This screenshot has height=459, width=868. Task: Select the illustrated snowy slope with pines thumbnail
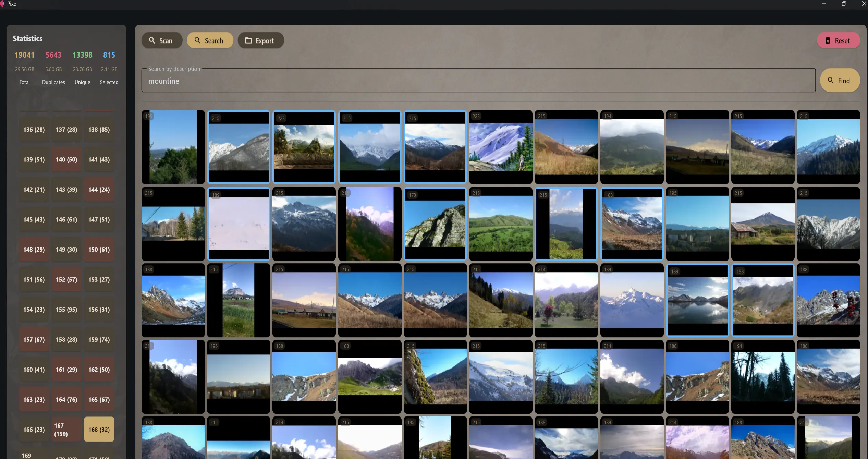[x=501, y=147]
